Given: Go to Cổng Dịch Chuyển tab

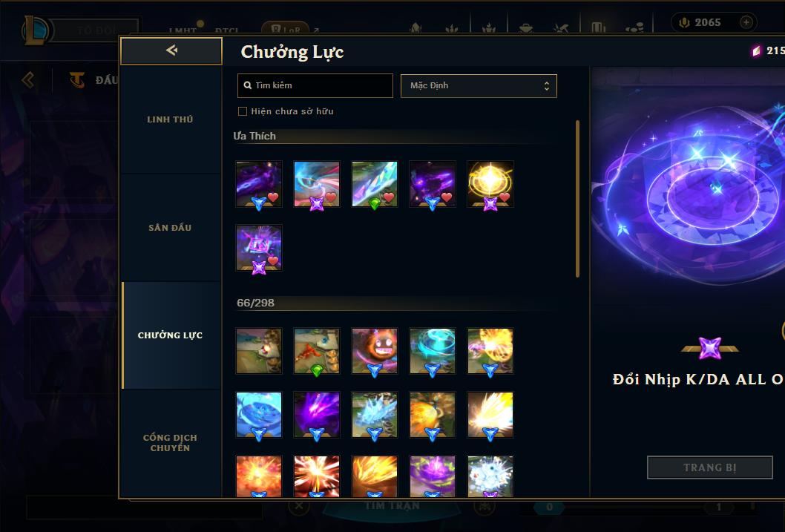Looking at the screenshot, I should tap(170, 443).
